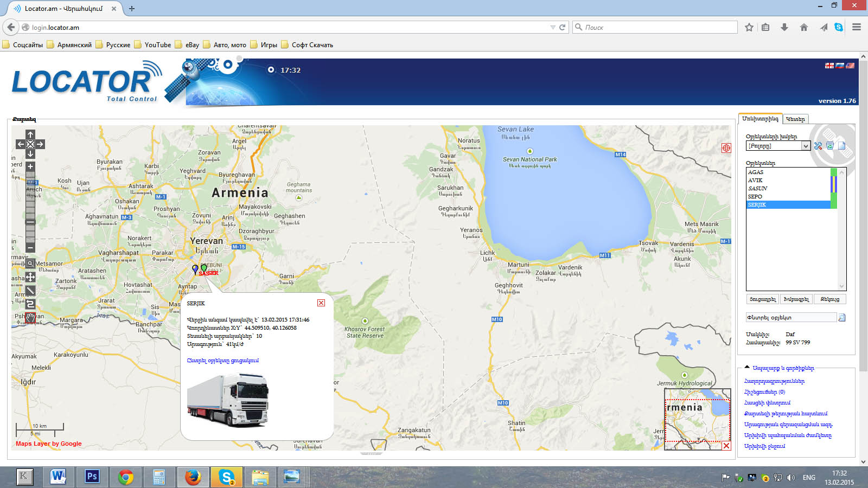Select the zoom-box magnifier map tool
Image resolution: width=868 pixels, height=488 pixels.
click(30, 264)
